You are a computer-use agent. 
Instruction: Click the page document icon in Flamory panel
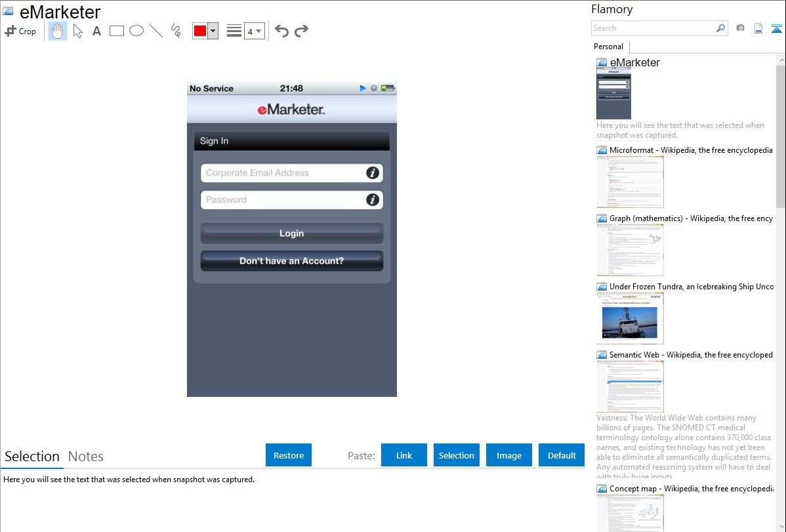758,29
